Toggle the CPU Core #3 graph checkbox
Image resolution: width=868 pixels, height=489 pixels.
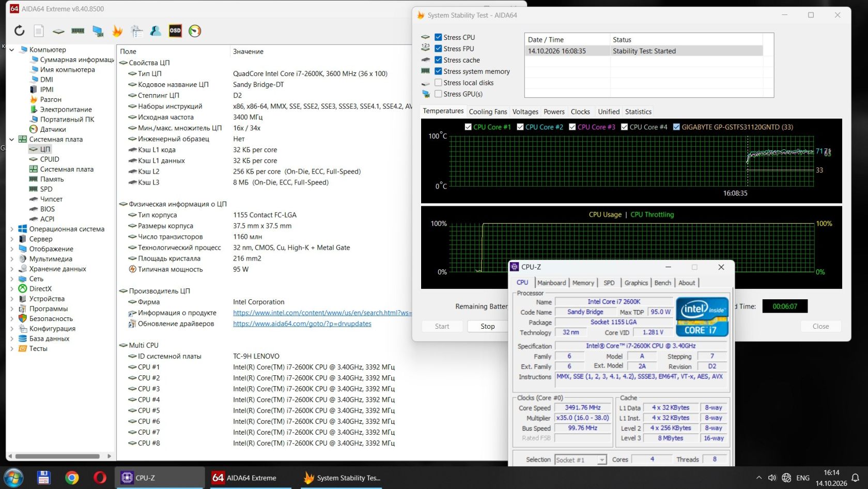[x=572, y=127]
